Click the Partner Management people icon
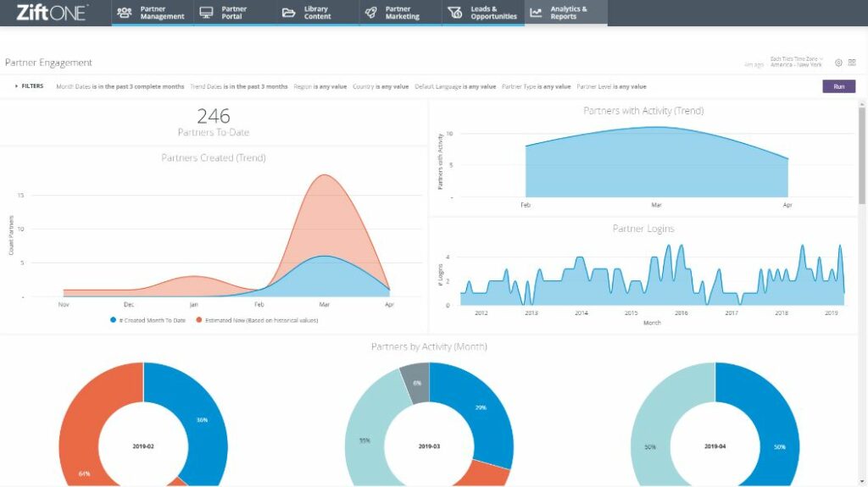The image size is (868, 487). [125, 12]
